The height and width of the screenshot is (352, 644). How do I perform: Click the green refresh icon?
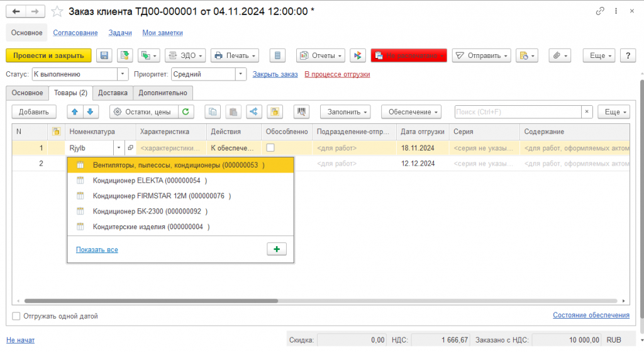click(x=186, y=112)
